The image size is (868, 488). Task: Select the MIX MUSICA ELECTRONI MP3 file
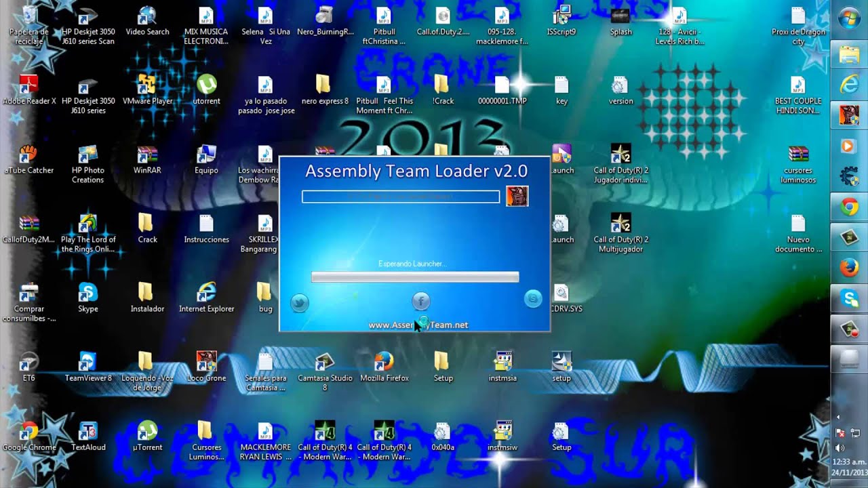coord(206,26)
